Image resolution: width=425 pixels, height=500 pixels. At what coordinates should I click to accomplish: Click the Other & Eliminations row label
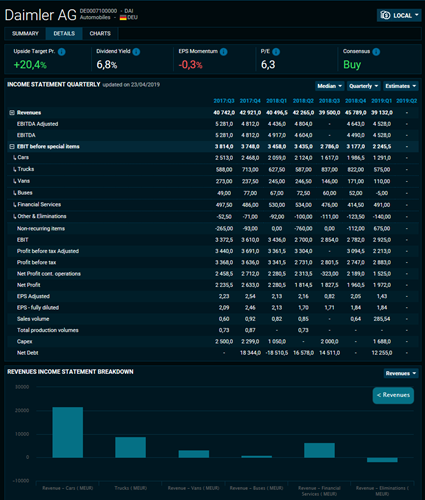click(42, 216)
